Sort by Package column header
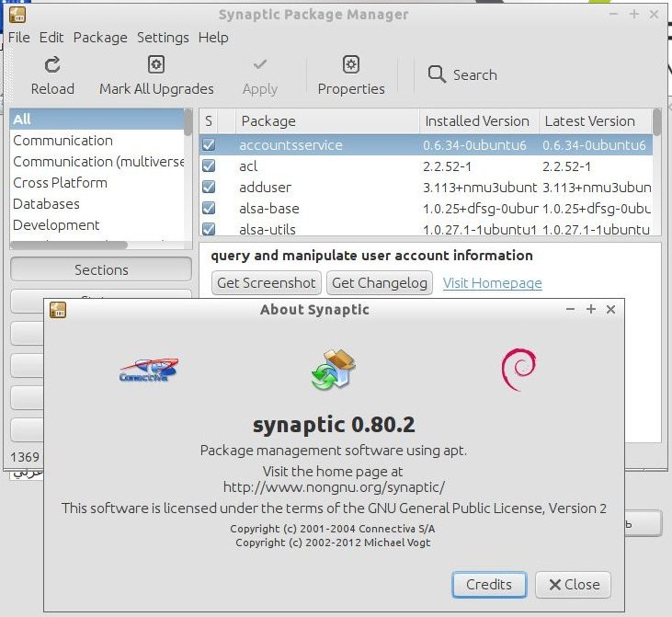This screenshot has width=672, height=617. [x=327, y=120]
